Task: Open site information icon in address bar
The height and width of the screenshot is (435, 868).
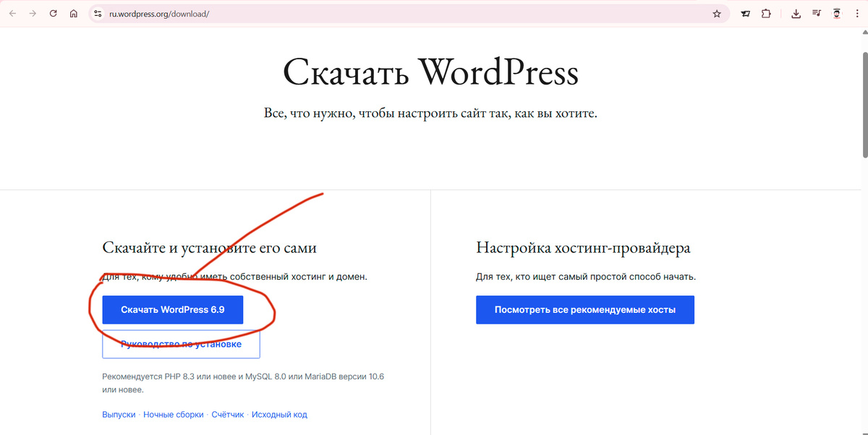Action: pos(98,13)
